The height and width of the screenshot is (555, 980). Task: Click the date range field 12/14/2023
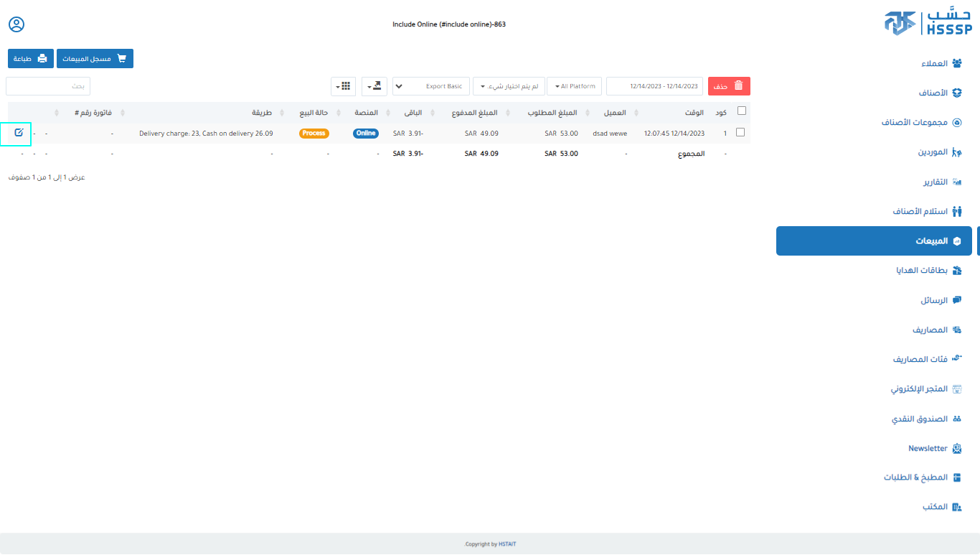(654, 86)
